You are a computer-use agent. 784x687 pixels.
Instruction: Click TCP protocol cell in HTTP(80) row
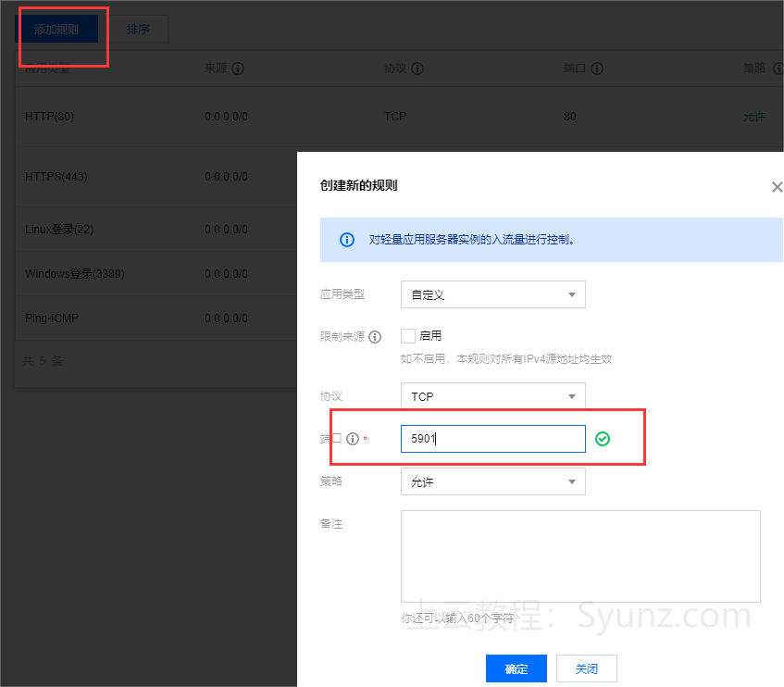coord(395,117)
